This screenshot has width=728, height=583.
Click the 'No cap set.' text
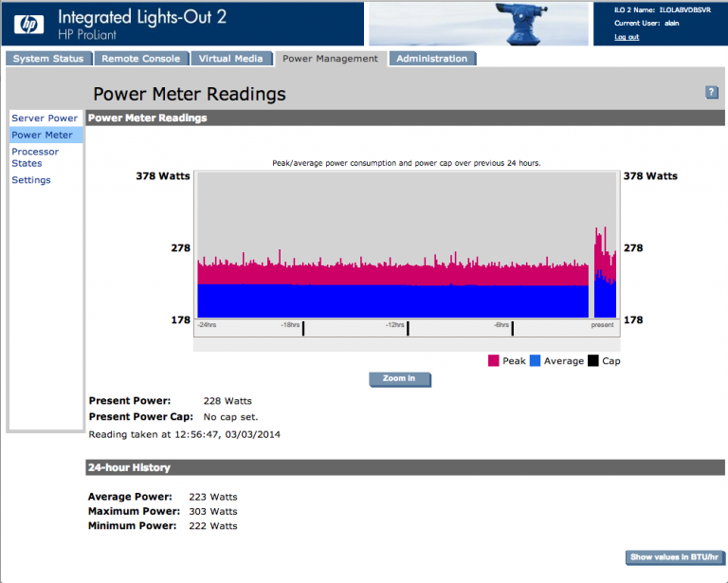click(x=230, y=417)
